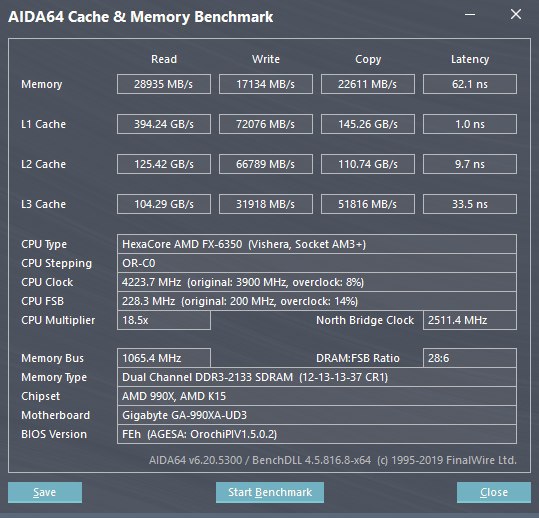The image size is (539, 518).
Task: Click the Read column header
Action: 164,59
